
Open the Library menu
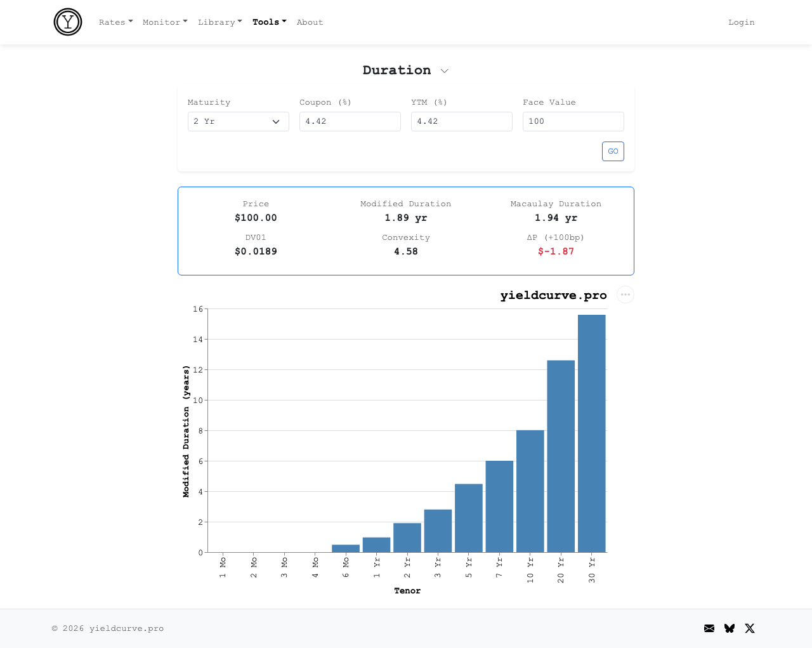(219, 22)
